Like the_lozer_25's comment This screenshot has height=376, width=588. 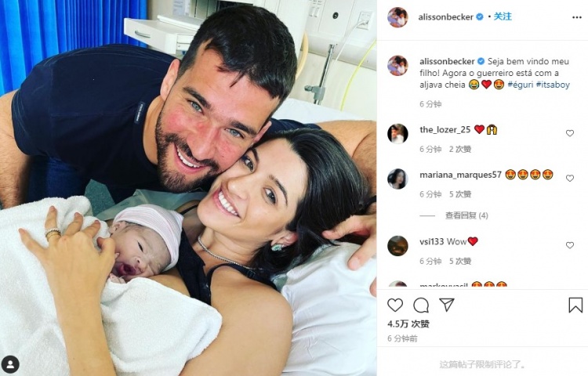pyautogui.click(x=570, y=133)
